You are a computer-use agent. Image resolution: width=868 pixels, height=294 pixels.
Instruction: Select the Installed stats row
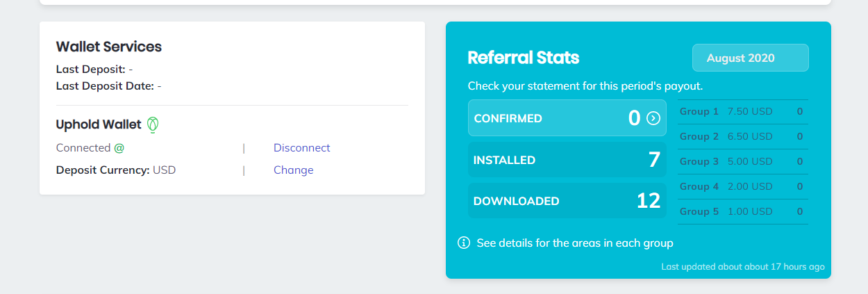click(x=567, y=160)
